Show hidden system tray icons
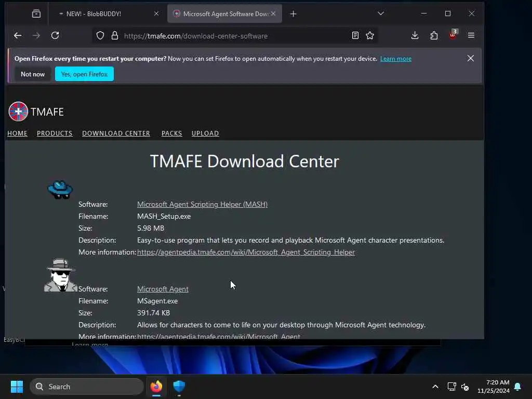This screenshot has height=399, width=532. (435, 387)
